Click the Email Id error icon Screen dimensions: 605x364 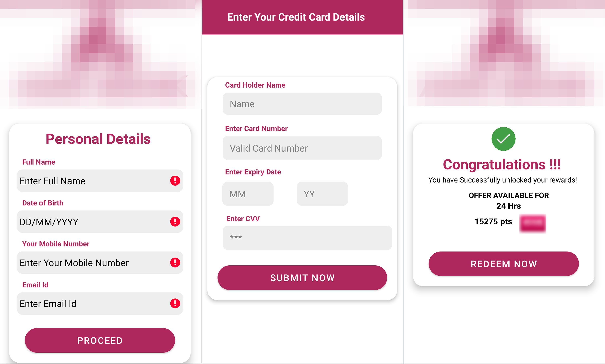pyautogui.click(x=175, y=304)
